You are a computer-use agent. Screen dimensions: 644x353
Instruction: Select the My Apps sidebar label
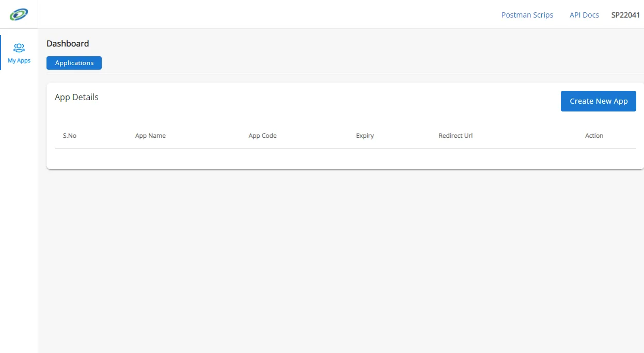click(19, 61)
